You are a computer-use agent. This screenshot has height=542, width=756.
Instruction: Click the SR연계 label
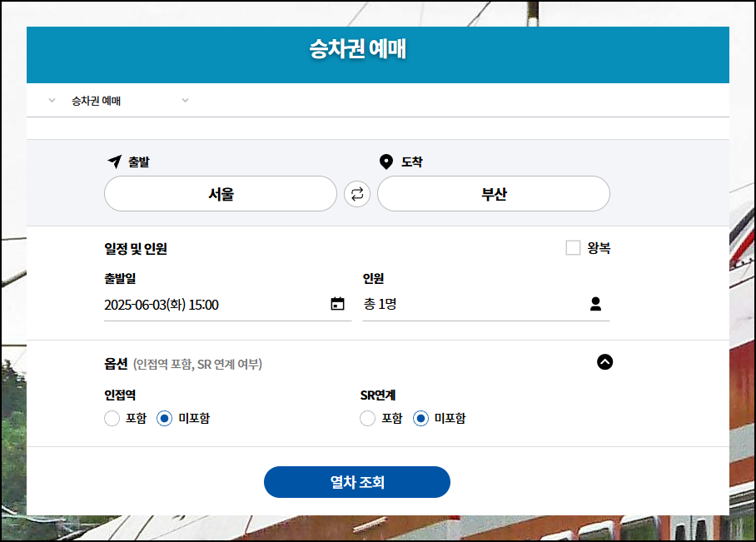coord(377,395)
